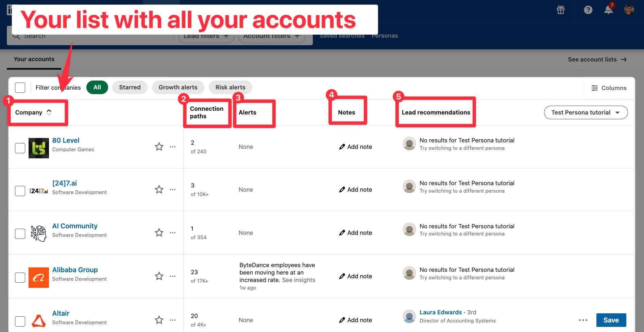Select the All filter pill
The width and height of the screenshot is (644, 332).
97,87
